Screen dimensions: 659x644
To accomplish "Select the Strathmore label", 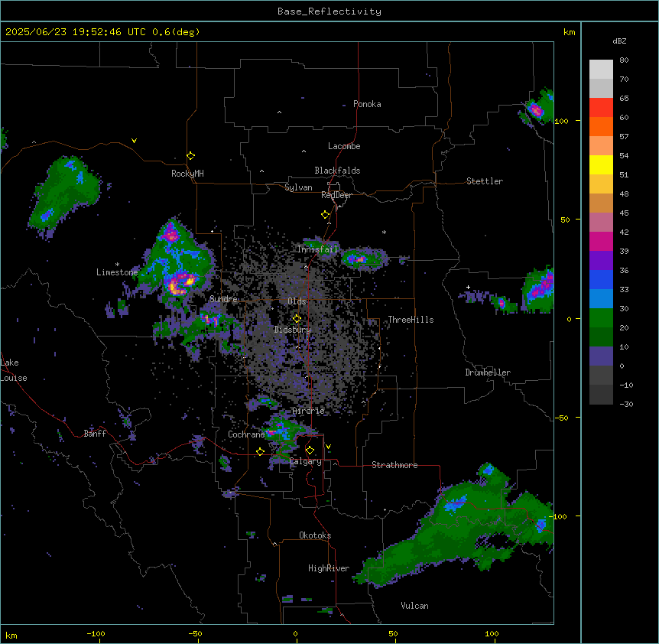I will pos(394,465).
